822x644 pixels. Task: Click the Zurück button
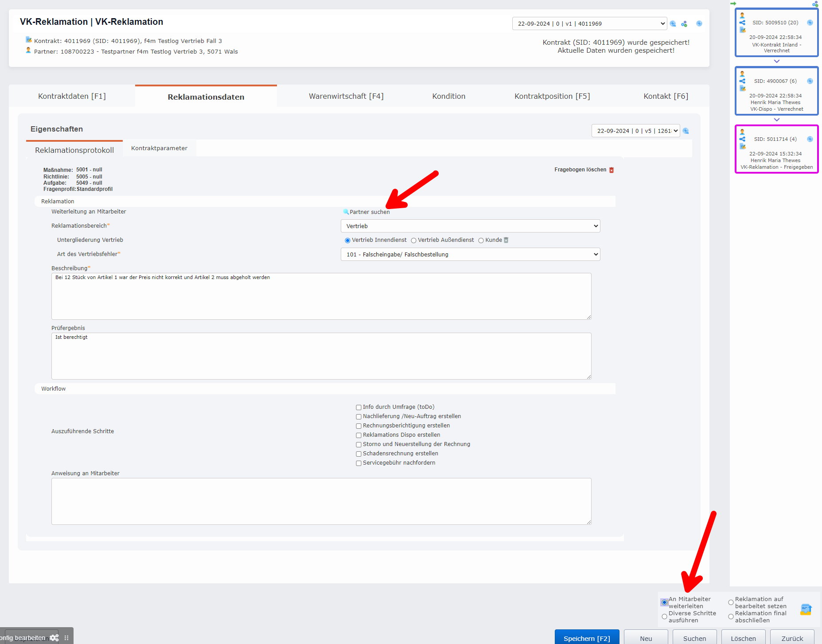(x=792, y=638)
